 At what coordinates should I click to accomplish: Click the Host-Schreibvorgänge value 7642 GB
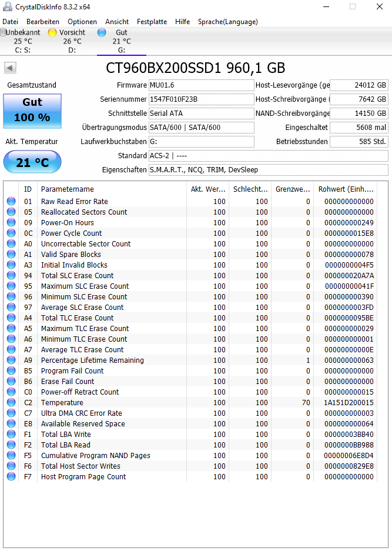359,99
